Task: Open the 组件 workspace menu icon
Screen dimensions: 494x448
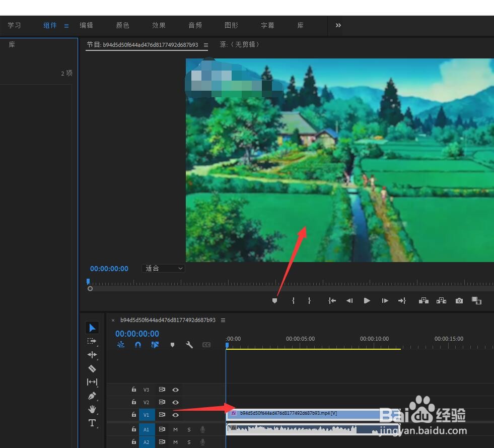Action: 66,26
